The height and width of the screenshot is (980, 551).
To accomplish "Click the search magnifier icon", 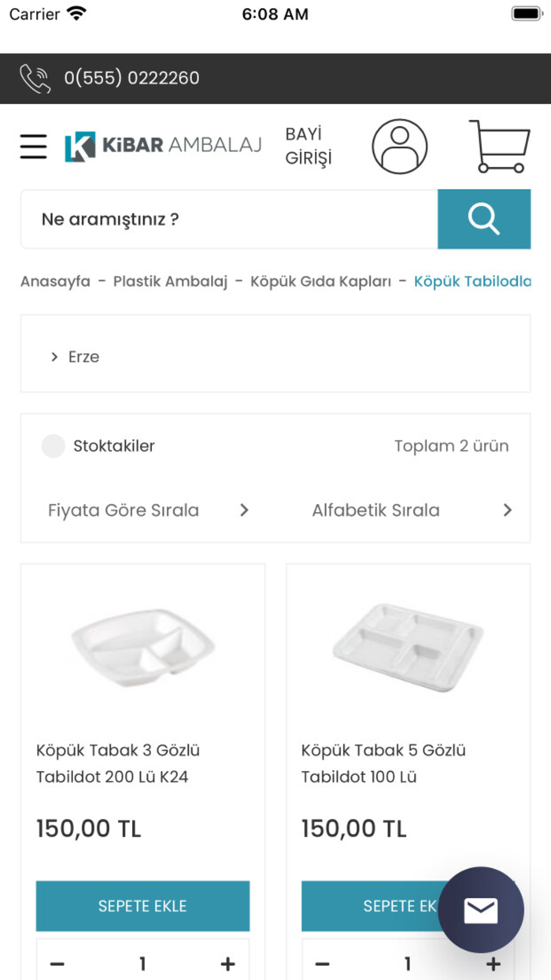I will click(483, 219).
